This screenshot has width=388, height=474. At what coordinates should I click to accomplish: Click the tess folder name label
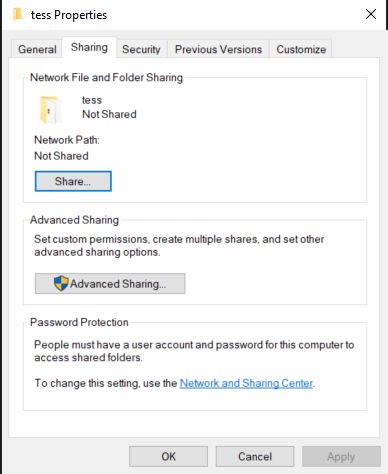(x=92, y=100)
